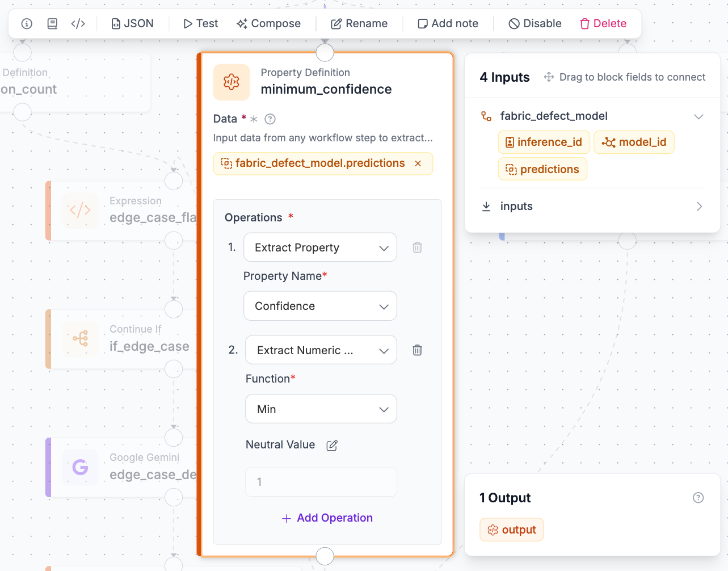Remove fabric_defect_model.predictions data chip

418,163
